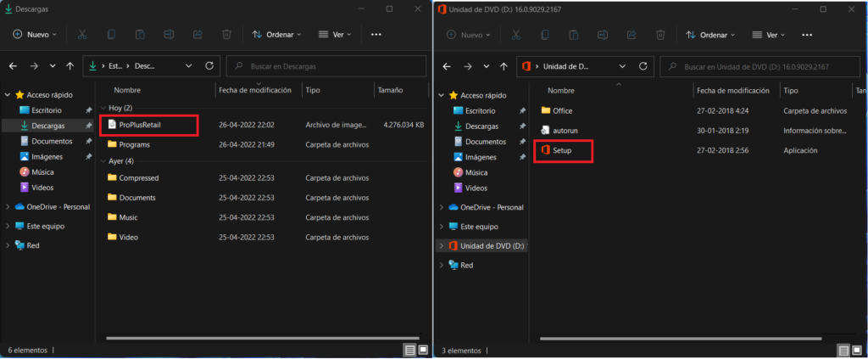Open the three-dots menu in Descargas toolbar

pos(376,34)
